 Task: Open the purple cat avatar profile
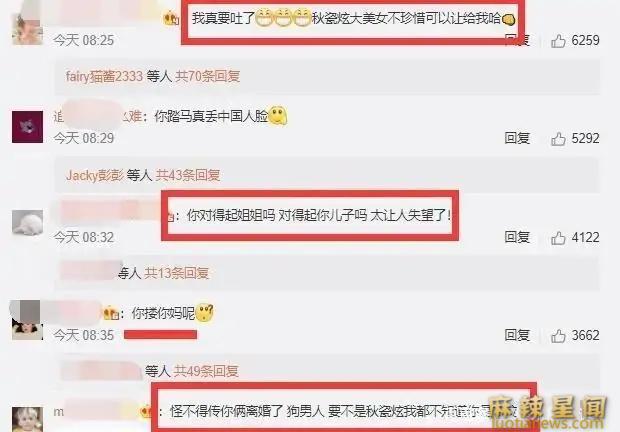pyautogui.click(x=27, y=127)
